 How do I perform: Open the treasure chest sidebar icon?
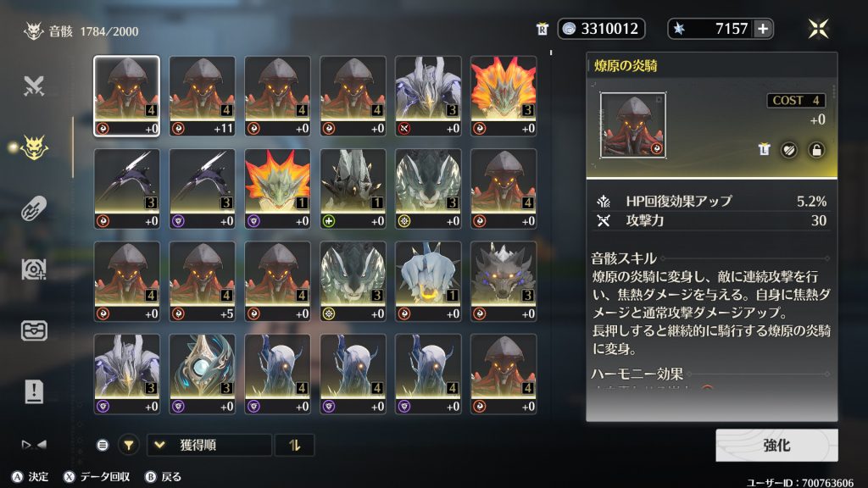click(x=34, y=331)
